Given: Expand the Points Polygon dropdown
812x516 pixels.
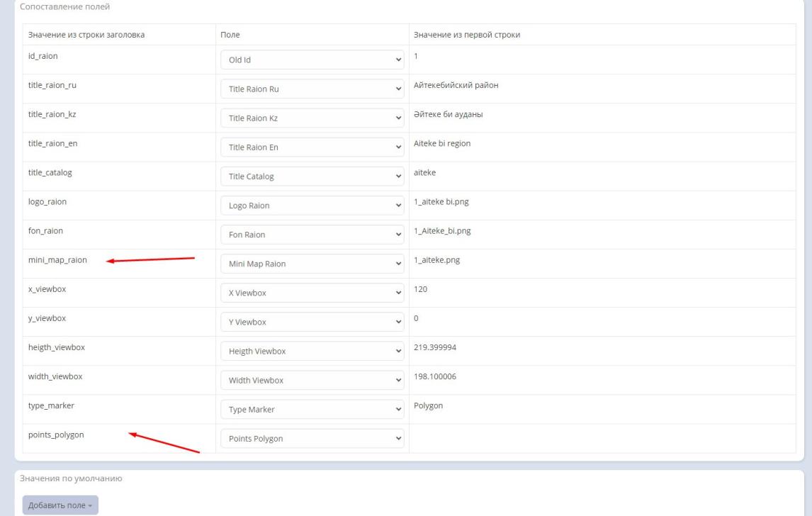Looking at the screenshot, I should point(312,439).
